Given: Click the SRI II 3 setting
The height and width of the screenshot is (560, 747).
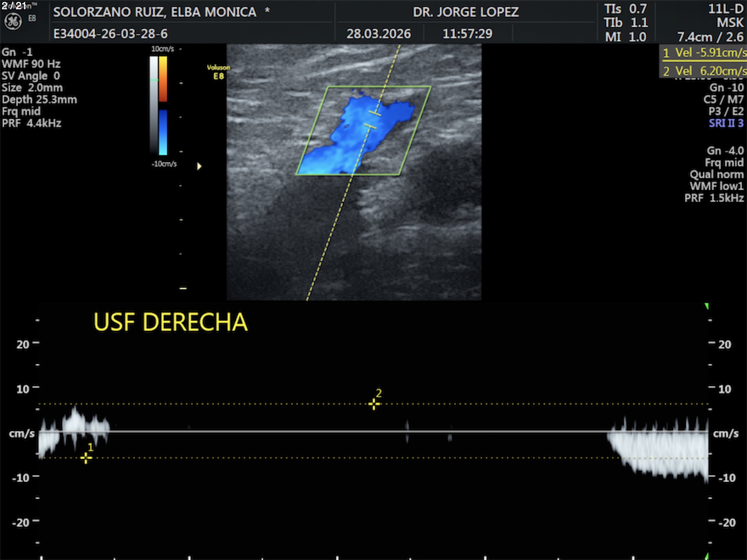Looking at the screenshot, I should click(726, 123).
